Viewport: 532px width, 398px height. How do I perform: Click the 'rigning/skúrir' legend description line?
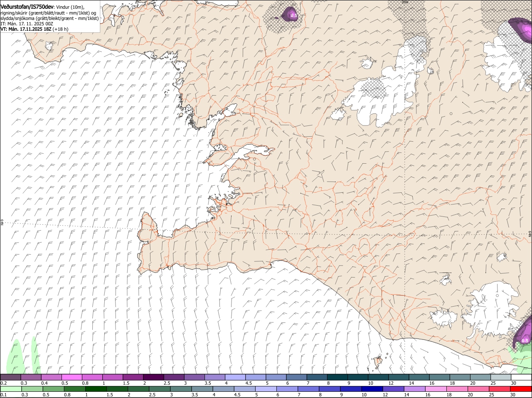coord(48,13)
